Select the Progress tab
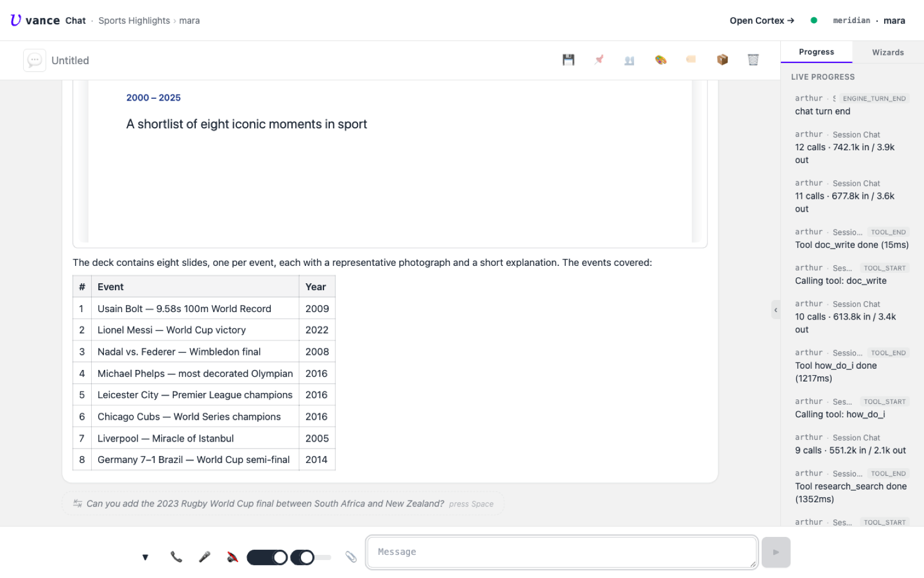Image resolution: width=924 pixels, height=578 pixels. (816, 52)
